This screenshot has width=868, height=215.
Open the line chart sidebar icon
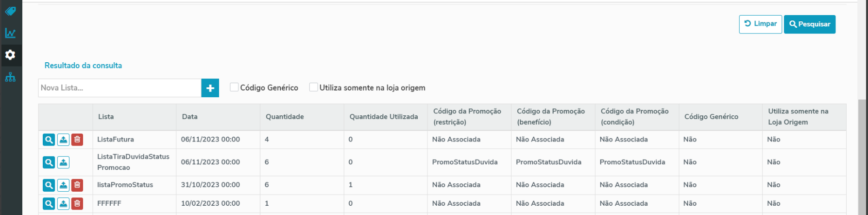(10, 33)
